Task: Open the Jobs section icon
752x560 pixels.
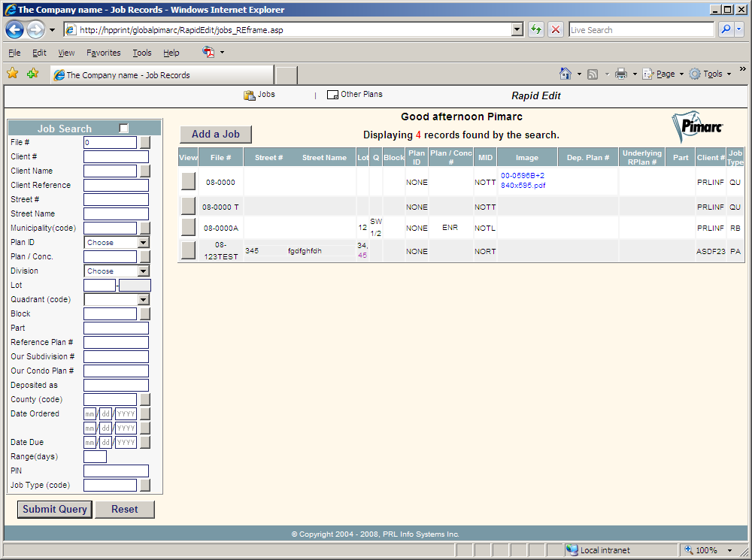Action: pyautogui.click(x=249, y=95)
